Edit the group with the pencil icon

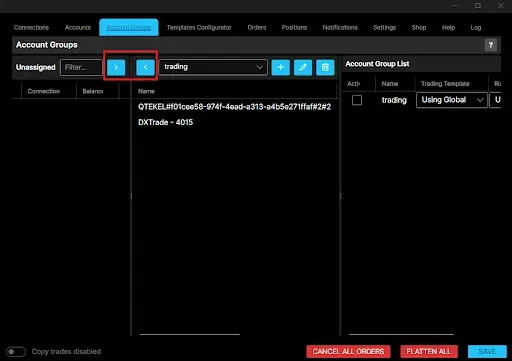click(x=303, y=67)
